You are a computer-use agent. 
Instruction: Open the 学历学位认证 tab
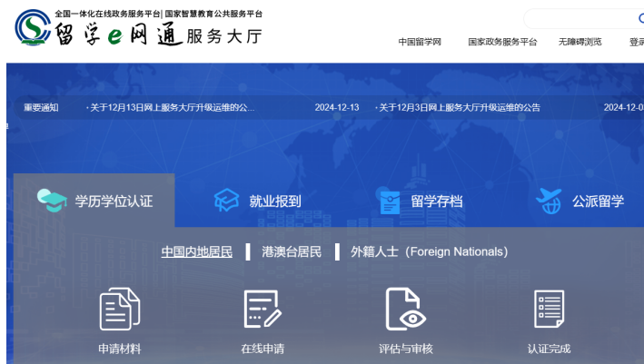coord(114,201)
